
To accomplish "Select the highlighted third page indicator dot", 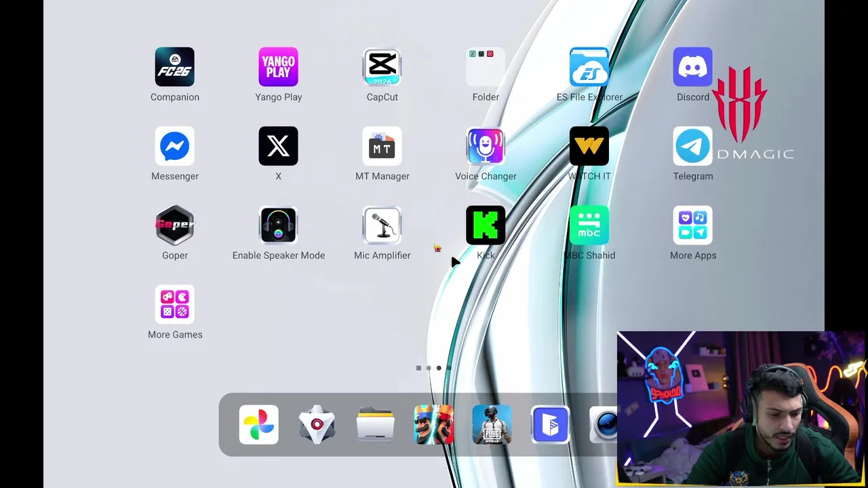I will [x=439, y=368].
